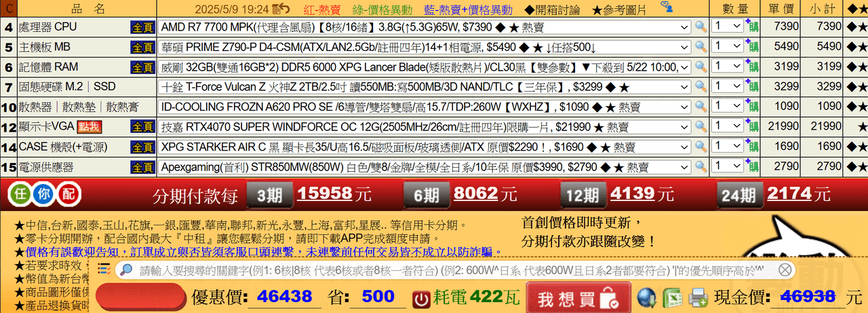Click the 全頁 button on the 主機板 MB row
This screenshot has height=313, width=868.
tap(142, 47)
